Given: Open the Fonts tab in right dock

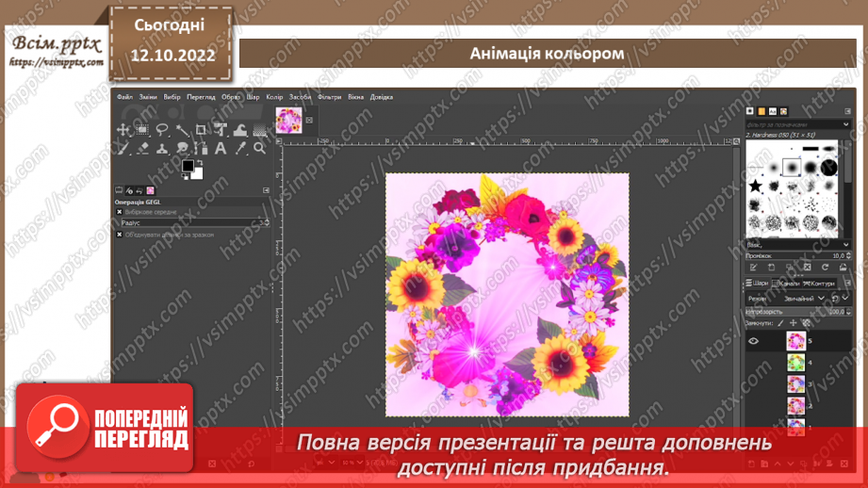Looking at the screenshot, I should tap(773, 111).
